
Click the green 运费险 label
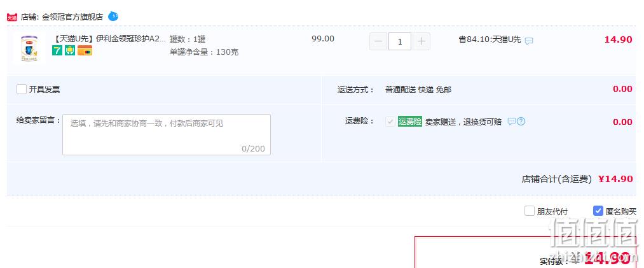point(410,122)
